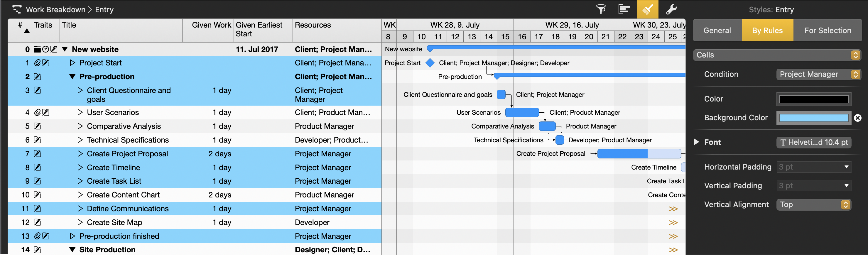The height and width of the screenshot is (274, 868).
Task: Click the Work Breakdown icon at top left
Action: coord(18,9)
